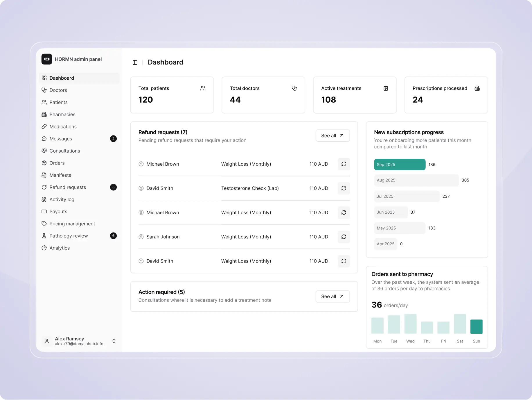Click the Prescriptions processed icon

(x=477, y=88)
